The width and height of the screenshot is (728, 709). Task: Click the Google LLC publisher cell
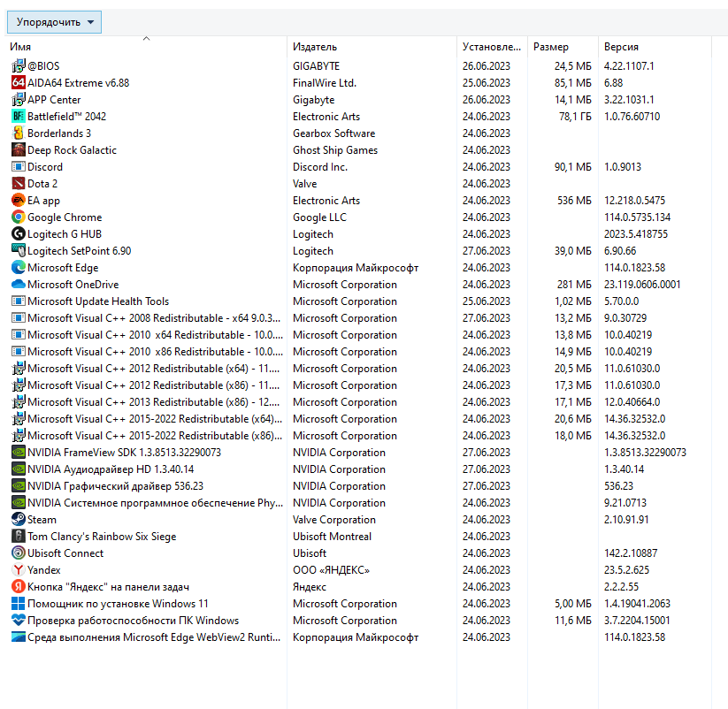[x=319, y=217]
